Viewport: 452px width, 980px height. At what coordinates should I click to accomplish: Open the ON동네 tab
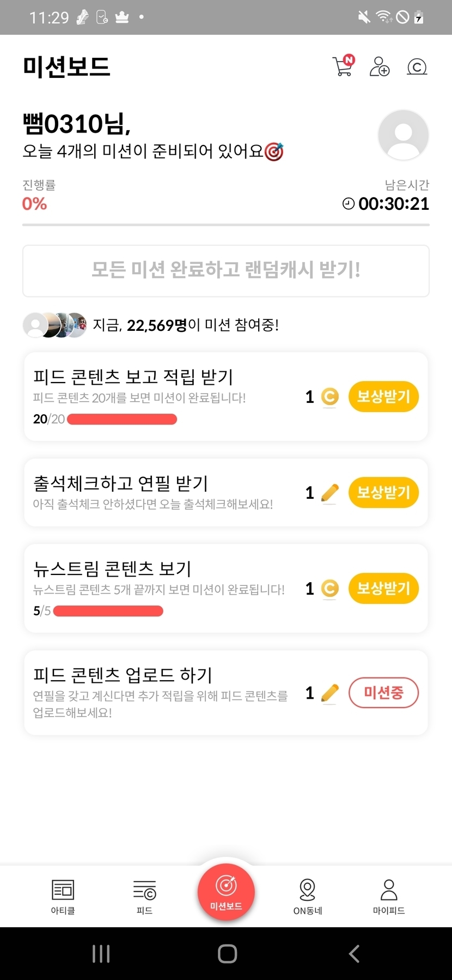308,897
